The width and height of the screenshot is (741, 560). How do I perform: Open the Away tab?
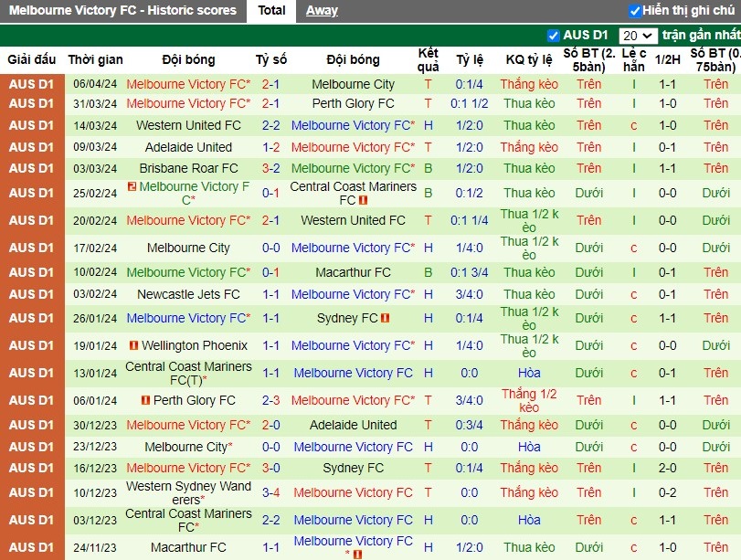[322, 10]
